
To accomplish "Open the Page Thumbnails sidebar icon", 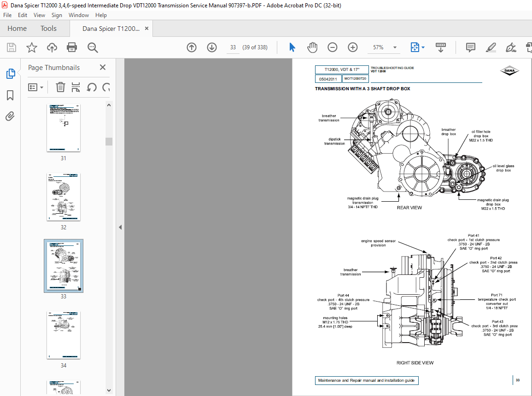I will (11, 74).
